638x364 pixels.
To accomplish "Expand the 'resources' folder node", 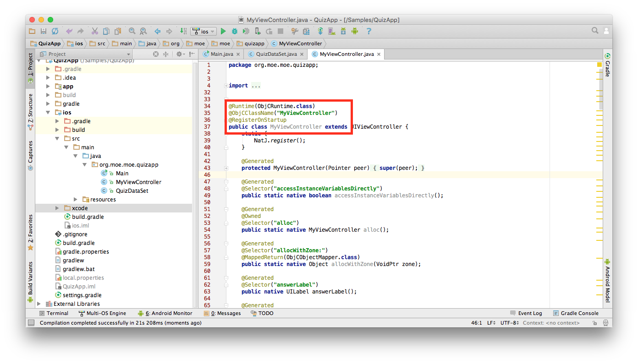I will 76,199.
